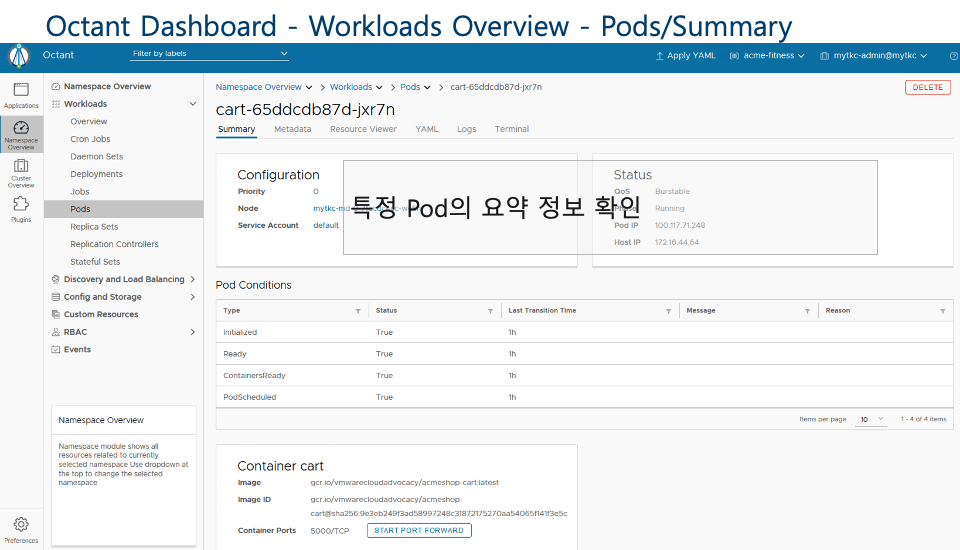Select Overview under Workloads
The width and height of the screenshot is (960, 550).
tap(89, 121)
